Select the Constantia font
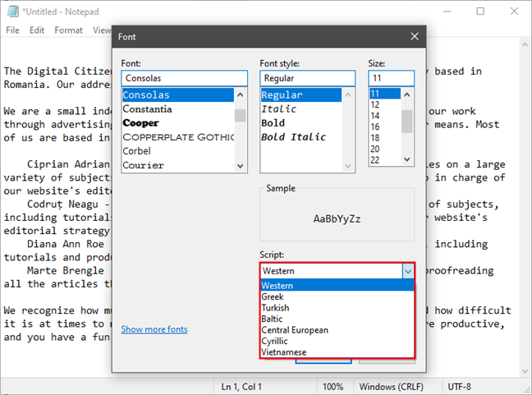 pyautogui.click(x=148, y=108)
